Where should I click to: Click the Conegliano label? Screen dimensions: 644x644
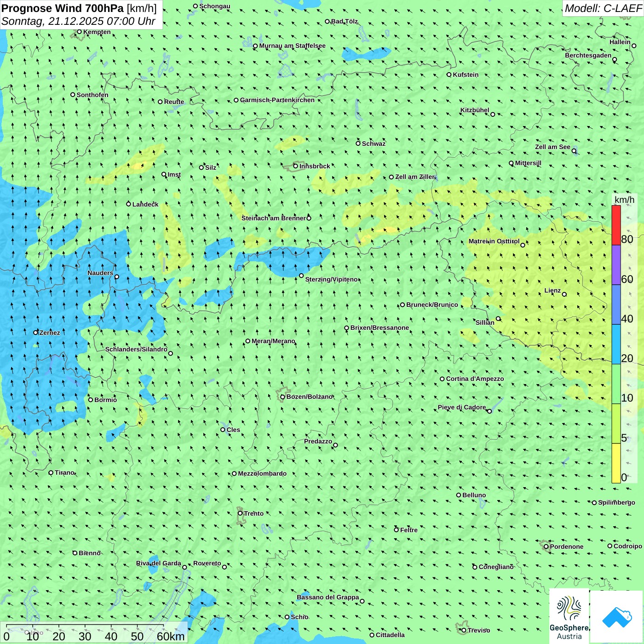[x=496, y=567]
